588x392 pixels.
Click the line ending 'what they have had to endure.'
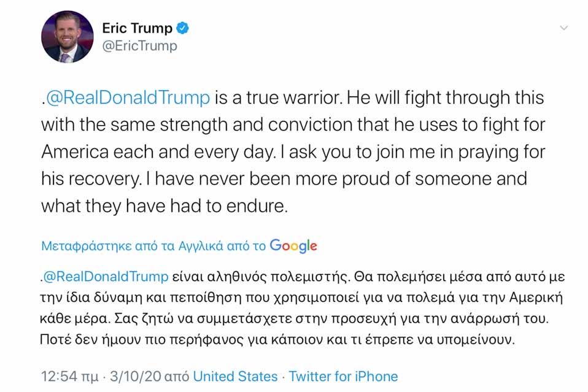point(164,206)
